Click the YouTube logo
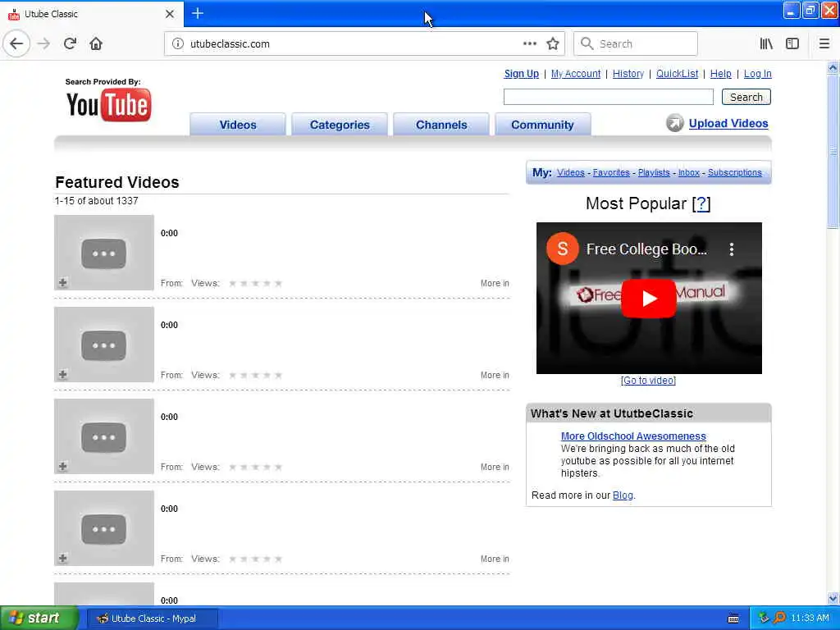This screenshot has width=840, height=630. 109,105
